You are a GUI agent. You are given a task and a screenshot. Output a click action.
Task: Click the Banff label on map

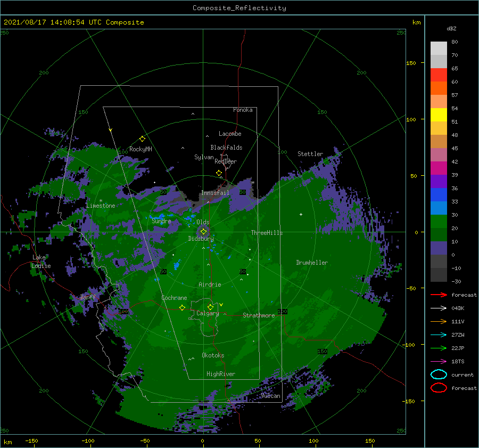[x=88, y=297]
